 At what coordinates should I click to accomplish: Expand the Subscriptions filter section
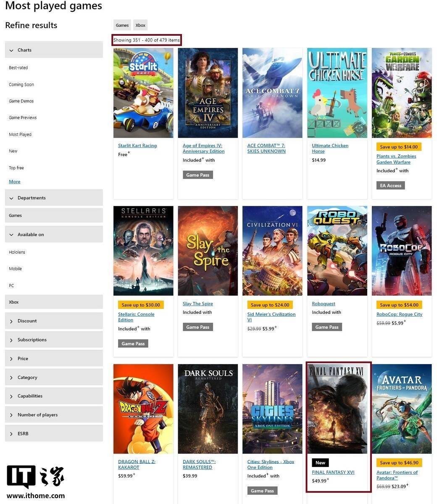click(x=54, y=340)
